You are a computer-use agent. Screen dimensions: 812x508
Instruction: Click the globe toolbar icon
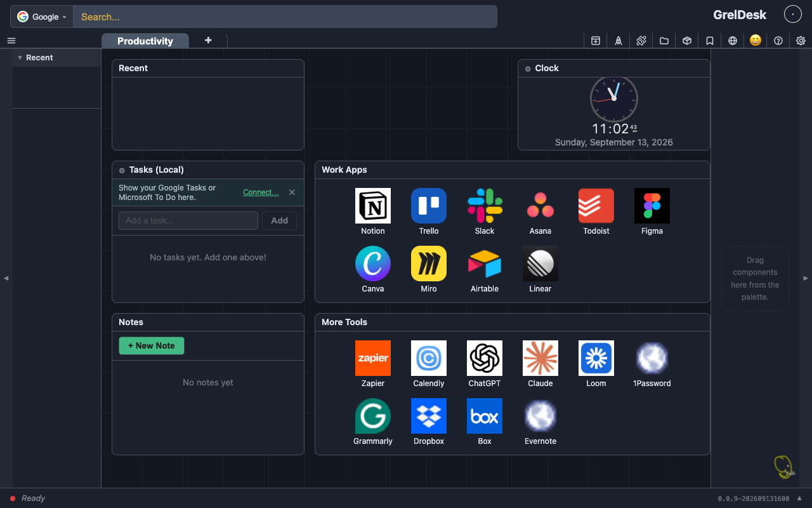(x=733, y=41)
